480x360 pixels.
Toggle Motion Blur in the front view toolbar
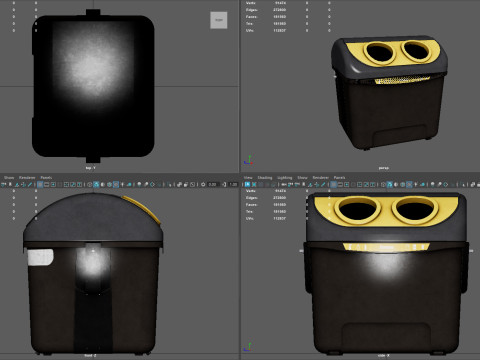click(x=146, y=184)
